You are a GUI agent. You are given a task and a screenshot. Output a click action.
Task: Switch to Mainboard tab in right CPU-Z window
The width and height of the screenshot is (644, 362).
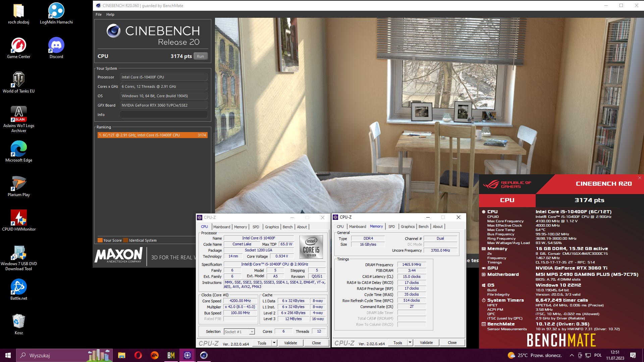tap(358, 227)
